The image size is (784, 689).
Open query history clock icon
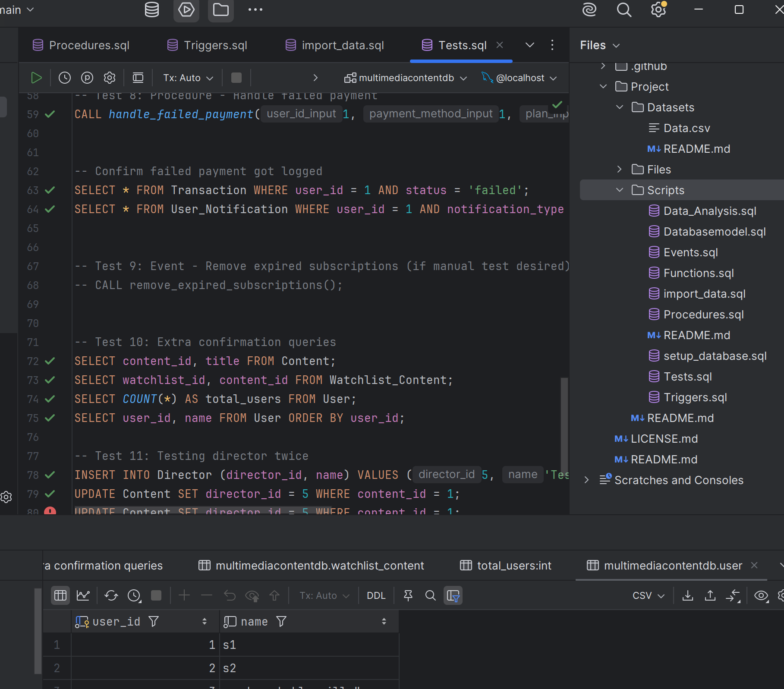(65, 78)
